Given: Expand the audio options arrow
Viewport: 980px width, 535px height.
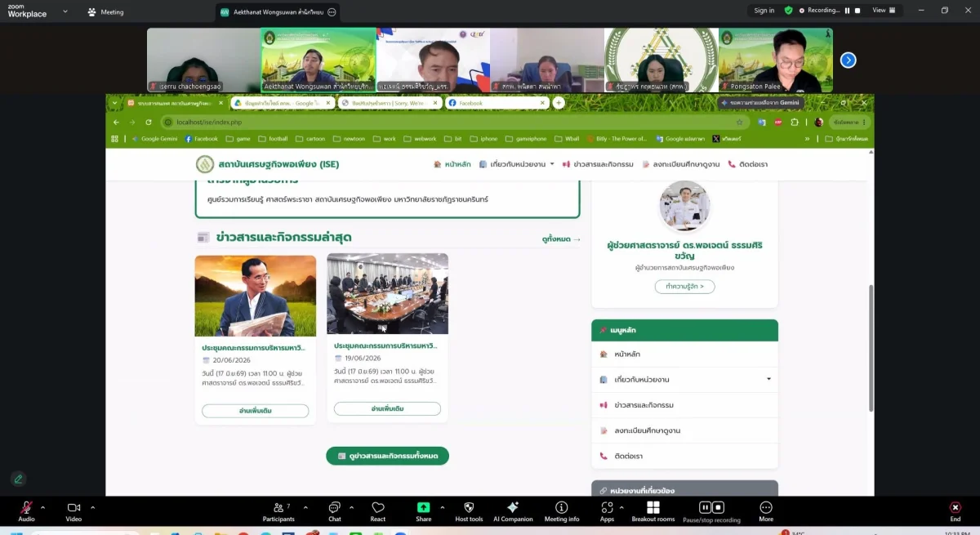Looking at the screenshot, I should 43,507.
